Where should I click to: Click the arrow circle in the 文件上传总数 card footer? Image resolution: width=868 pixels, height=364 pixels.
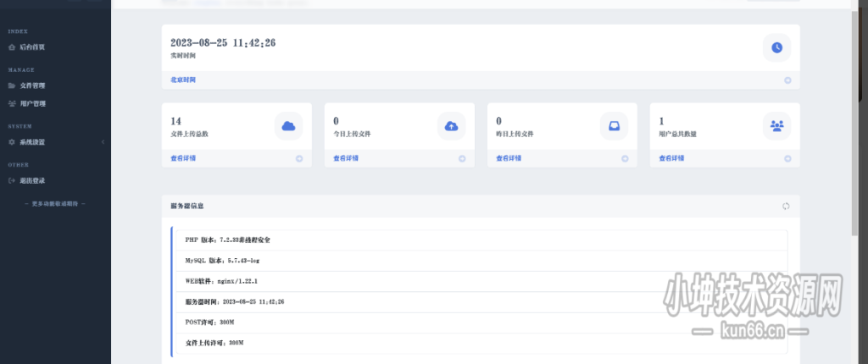299,158
